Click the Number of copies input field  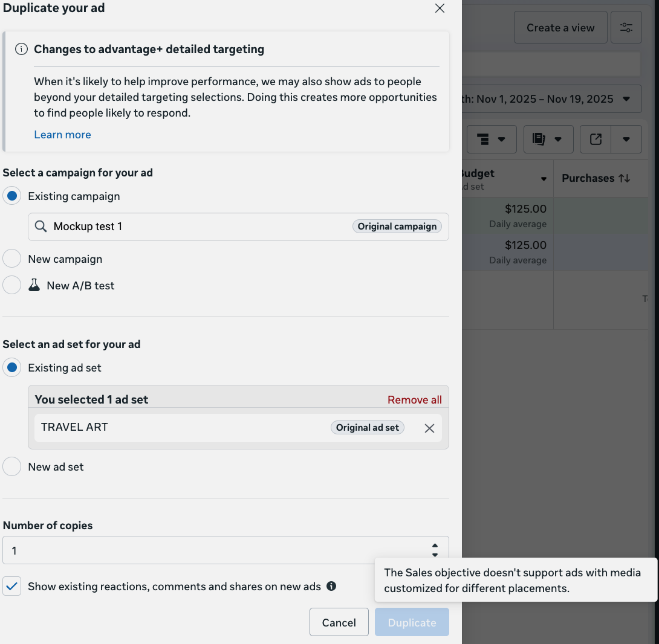[226, 550]
